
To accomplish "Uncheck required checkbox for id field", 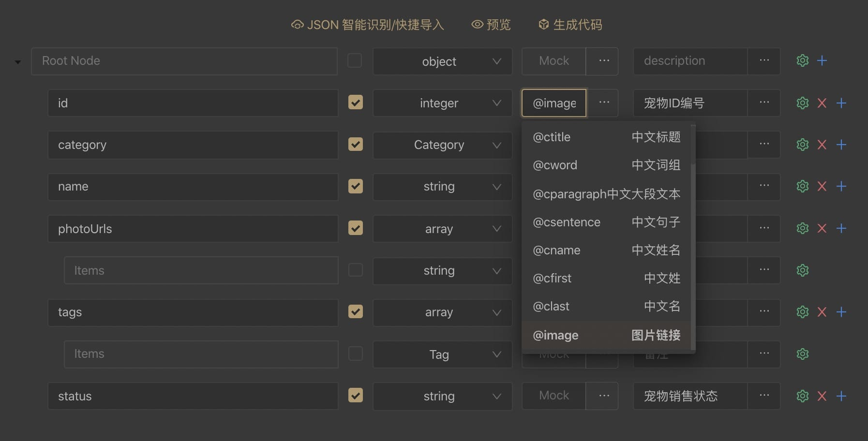I will point(356,102).
